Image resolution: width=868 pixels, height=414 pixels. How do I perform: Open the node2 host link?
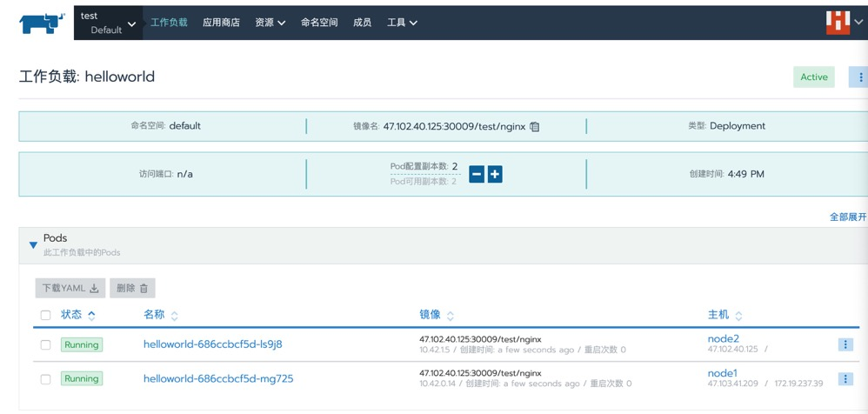point(724,338)
